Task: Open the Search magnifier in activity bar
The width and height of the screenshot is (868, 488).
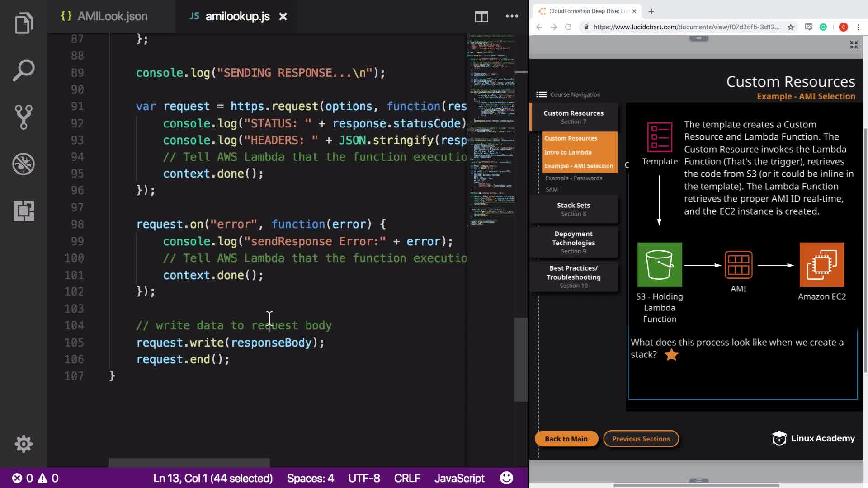Action: 24,70
